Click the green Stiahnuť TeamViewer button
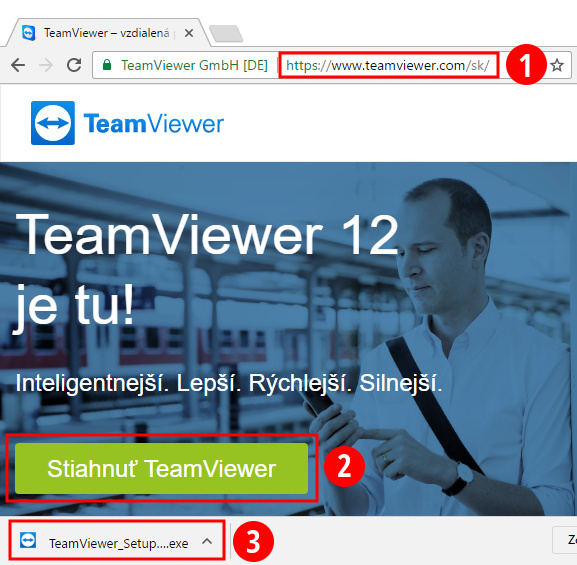The image size is (577, 565). coord(162,468)
